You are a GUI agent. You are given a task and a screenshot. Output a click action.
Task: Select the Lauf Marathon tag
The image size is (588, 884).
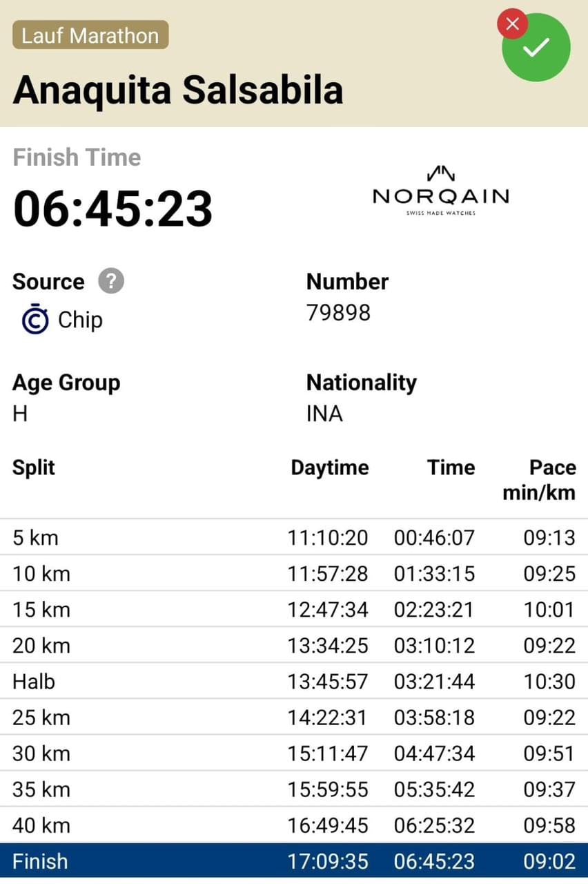(x=90, y=35)
